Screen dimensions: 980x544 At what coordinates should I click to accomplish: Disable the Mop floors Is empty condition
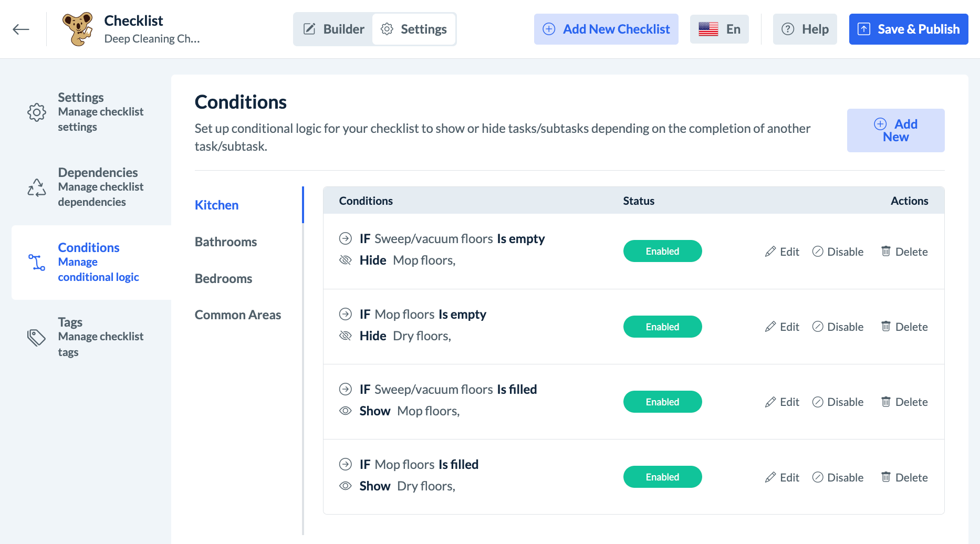pos(838,327)
